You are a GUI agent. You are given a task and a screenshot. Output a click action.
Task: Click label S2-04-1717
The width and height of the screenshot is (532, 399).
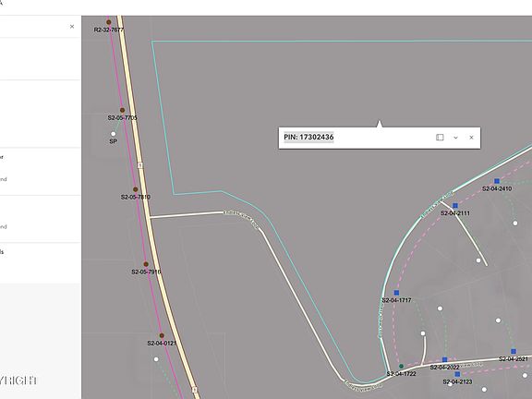click(396, 300)
